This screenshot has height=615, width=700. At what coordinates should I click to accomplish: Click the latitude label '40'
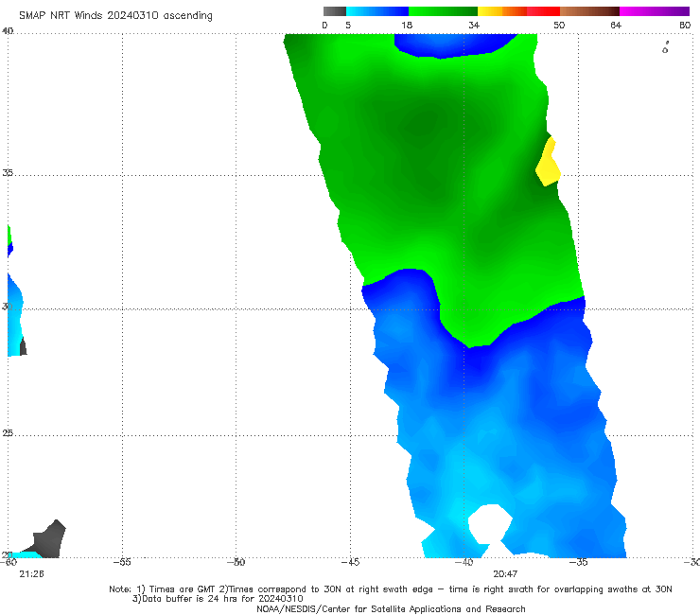click(x=8, y=30)
